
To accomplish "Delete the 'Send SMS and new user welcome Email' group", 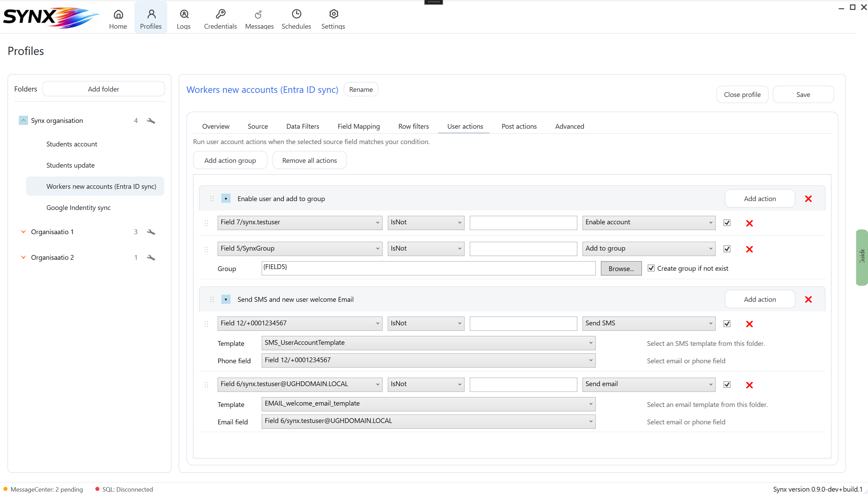I will point(808,299).
